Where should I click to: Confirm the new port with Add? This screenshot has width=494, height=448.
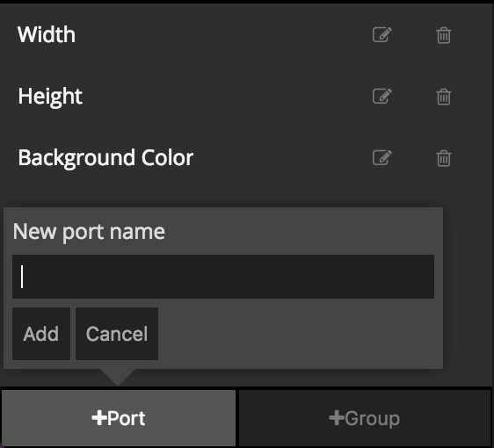click(x=41, y=334)
